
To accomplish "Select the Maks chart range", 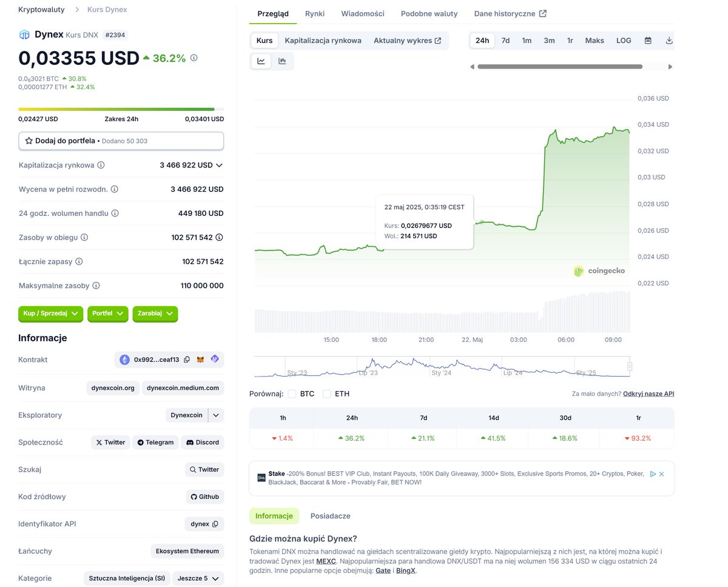I will coord(595,41).
